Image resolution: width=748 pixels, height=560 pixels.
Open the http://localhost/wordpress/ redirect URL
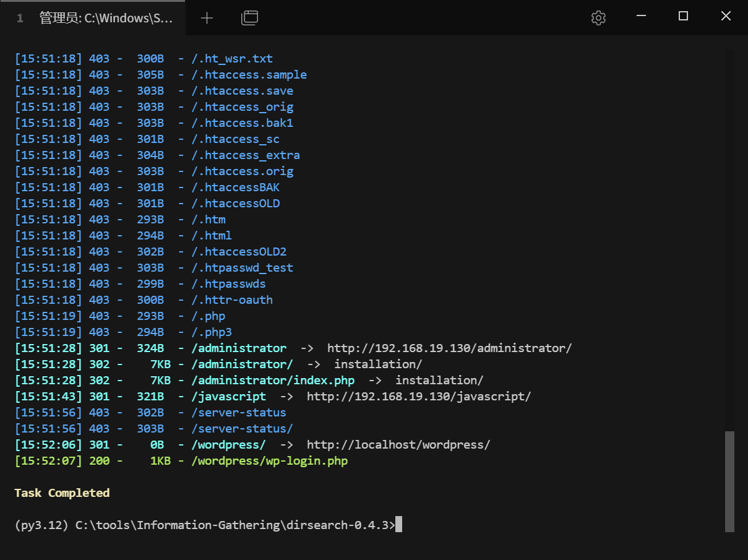coord(398,445)
